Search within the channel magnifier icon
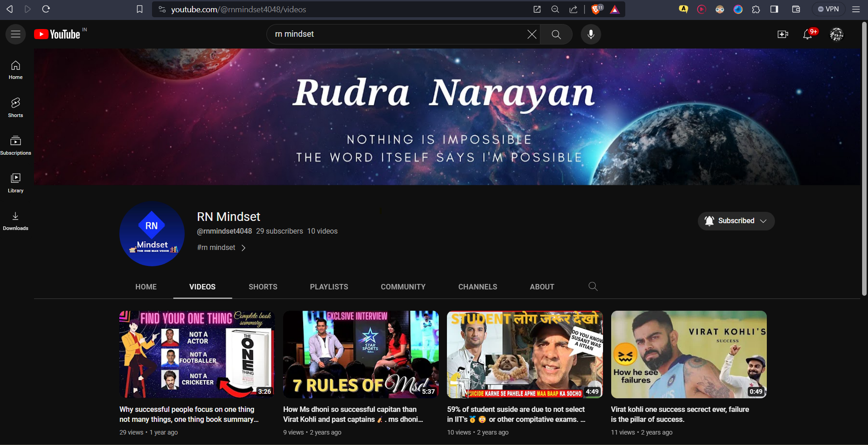 point(593,286)
